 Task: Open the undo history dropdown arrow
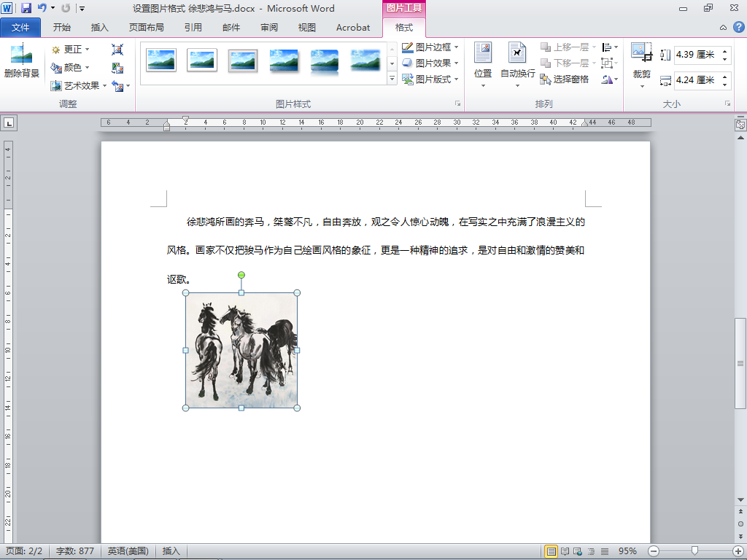tap(53, 8)
